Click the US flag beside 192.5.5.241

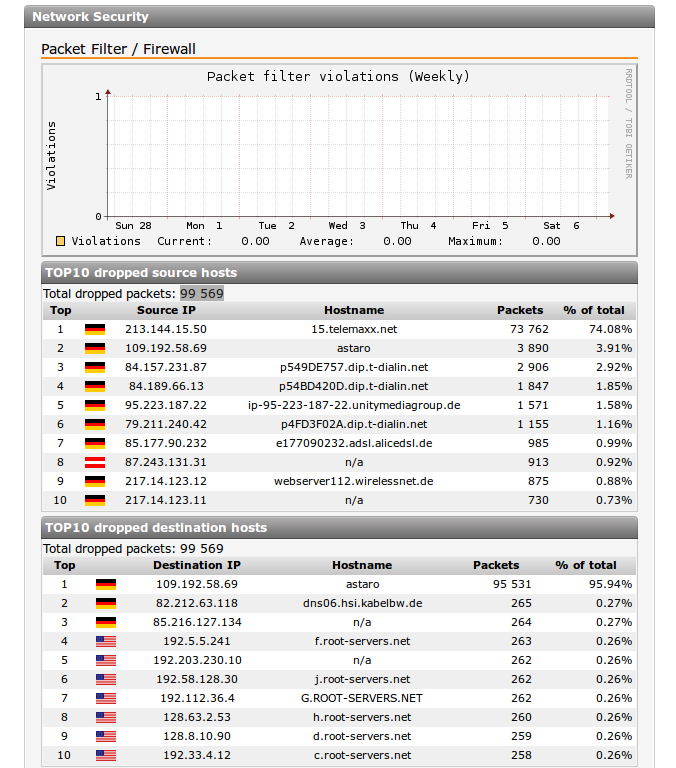click(x=106, y=641)
